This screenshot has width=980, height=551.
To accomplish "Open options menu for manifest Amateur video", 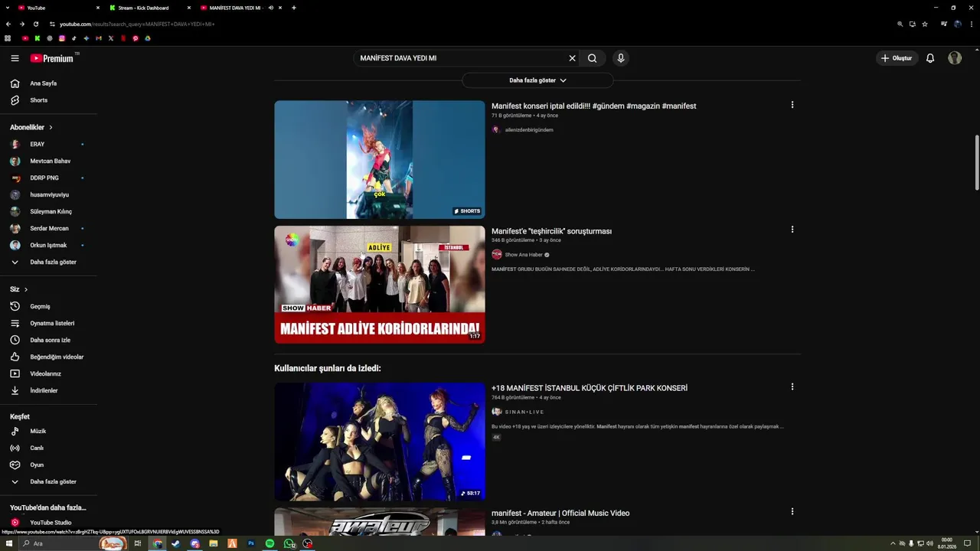I will 792,511.
